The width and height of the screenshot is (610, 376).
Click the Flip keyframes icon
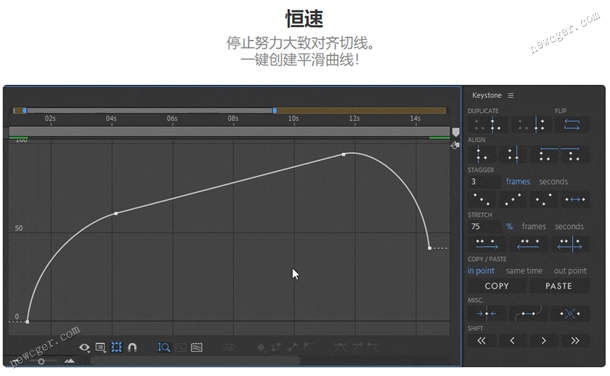[x=572, y=125]
